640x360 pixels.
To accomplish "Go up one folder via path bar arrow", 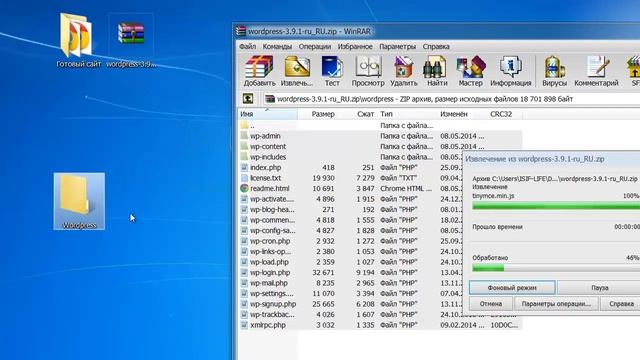I will (248, 99).
